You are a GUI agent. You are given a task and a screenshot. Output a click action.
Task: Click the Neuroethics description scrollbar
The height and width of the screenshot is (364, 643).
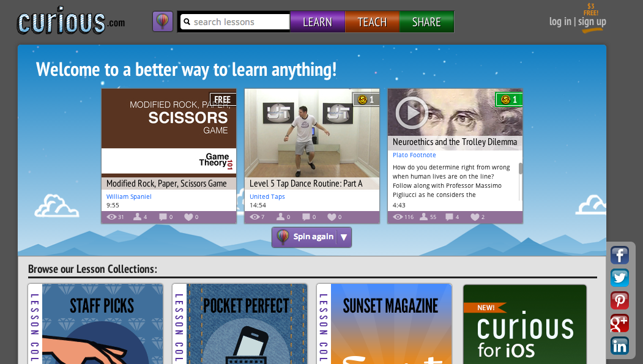521,168
